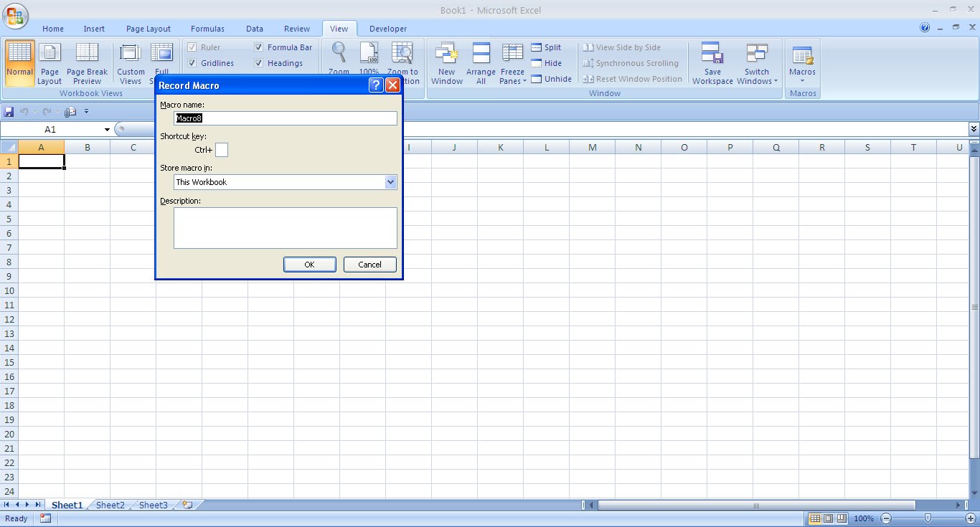Click the Page Break Preview status bar icon
The image size is (980, 527).
pyautogui.click(x=842, y=518)
